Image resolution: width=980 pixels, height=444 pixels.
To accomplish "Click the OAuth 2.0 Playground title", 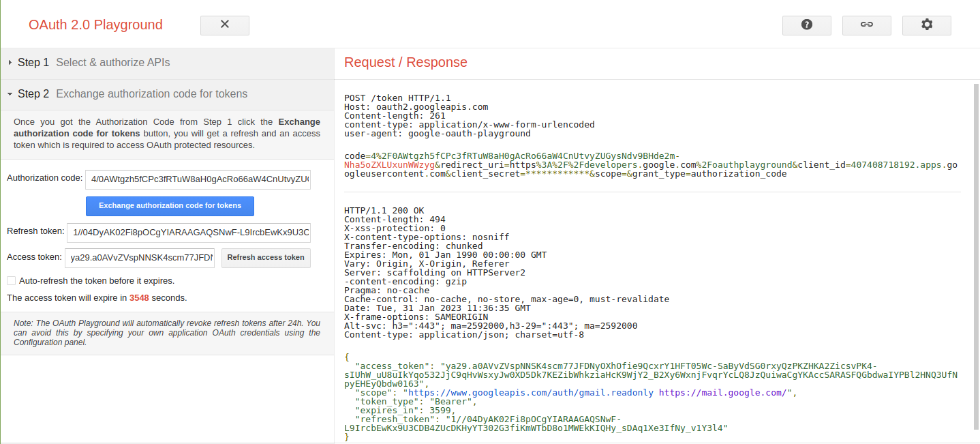I will pos(95,25).
